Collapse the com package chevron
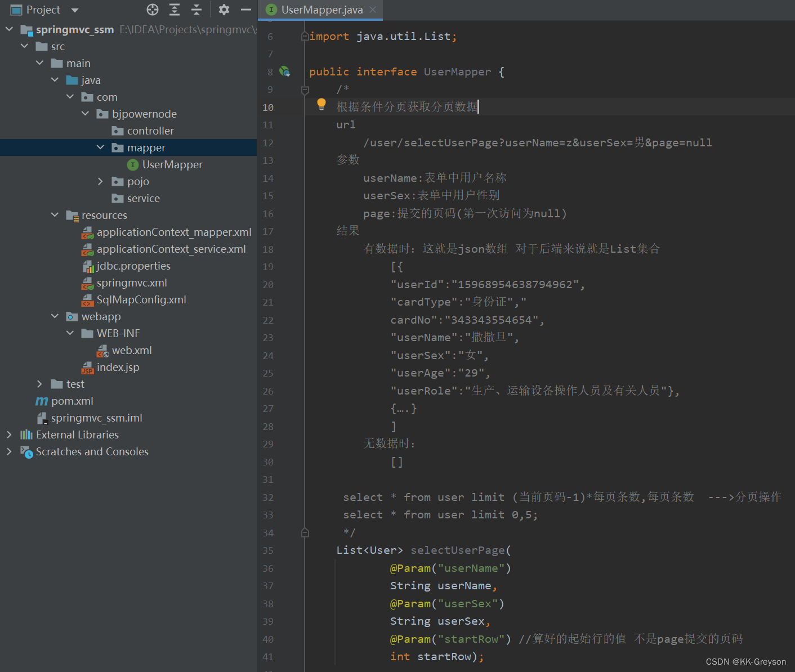795x672 pixels. (x=70, y=97)
